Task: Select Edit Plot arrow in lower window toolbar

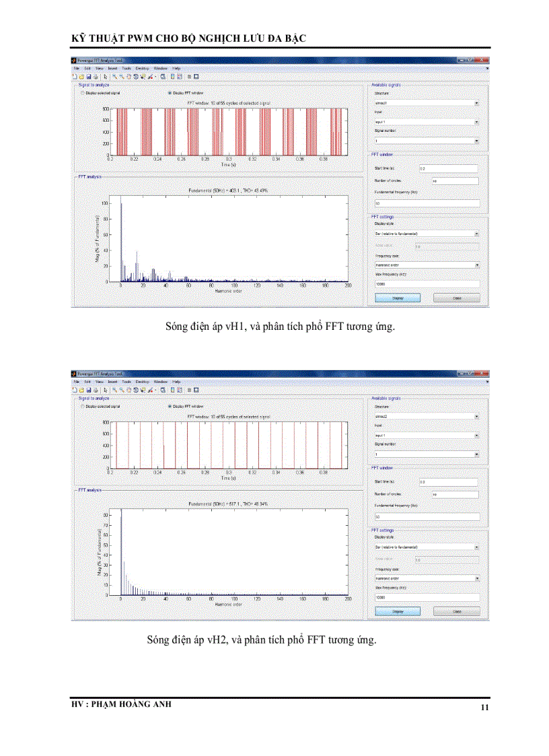Action: coord(106,390)
